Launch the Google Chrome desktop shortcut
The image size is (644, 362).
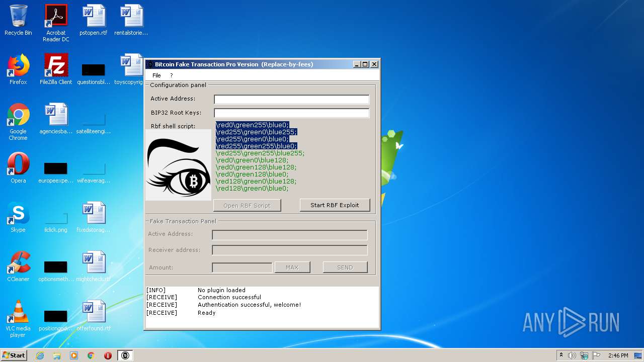pyautogui.click(x=18, y=122)
